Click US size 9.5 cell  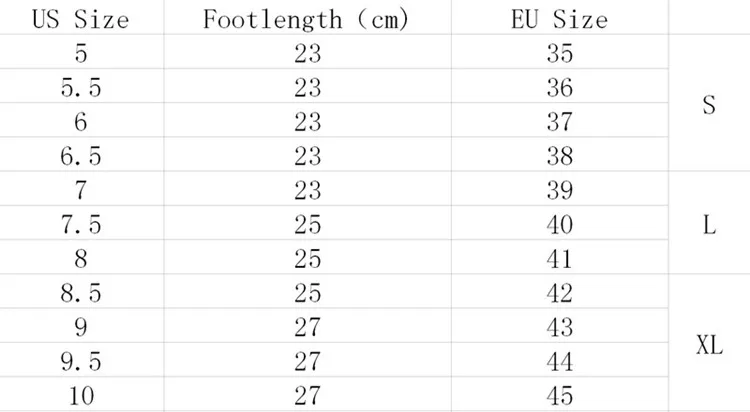[80, 360]
